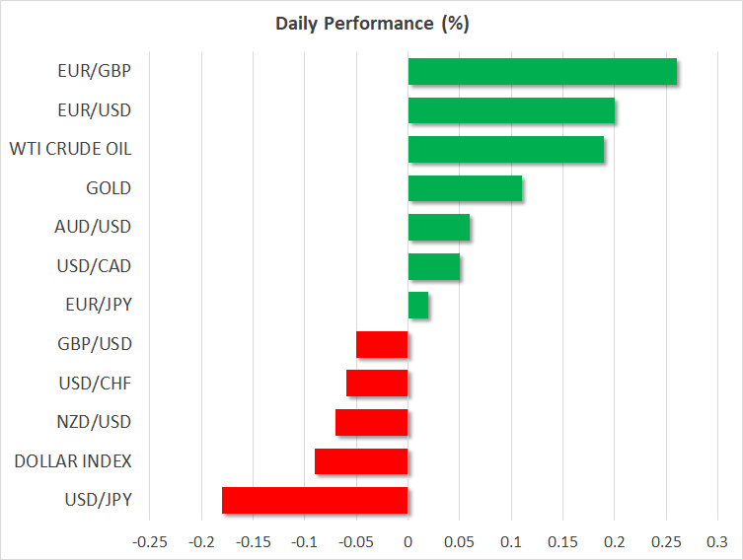Screen dimensions: 743x560
Task: Select the WTI CRUDE OIL label
Action: tap(70, 150)
